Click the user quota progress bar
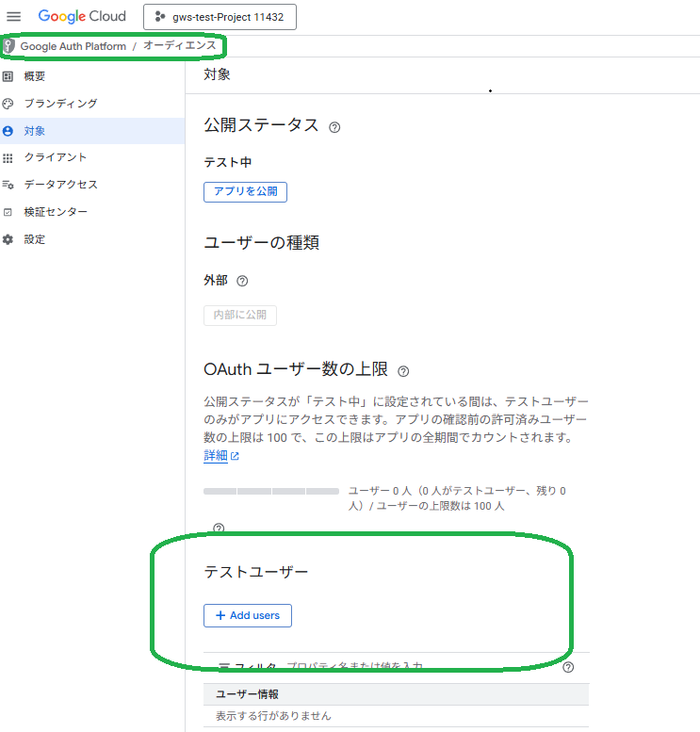The width and height of the screenshot is (700, 732). (x=271, y=492)
